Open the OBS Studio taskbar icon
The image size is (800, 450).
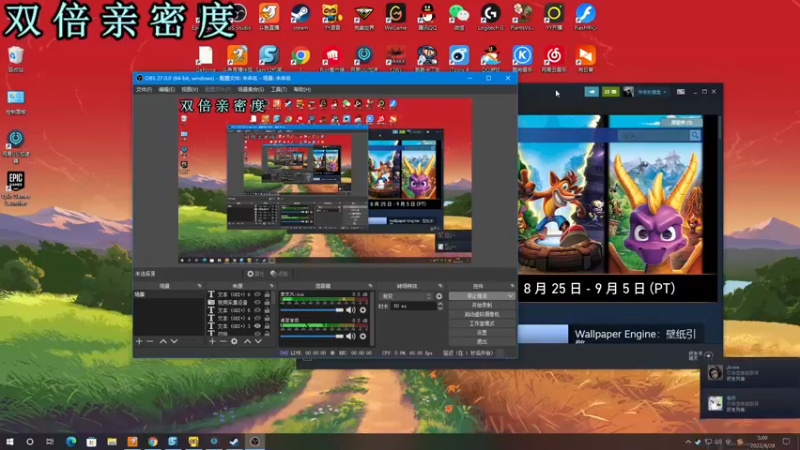[x=255, y=441]
